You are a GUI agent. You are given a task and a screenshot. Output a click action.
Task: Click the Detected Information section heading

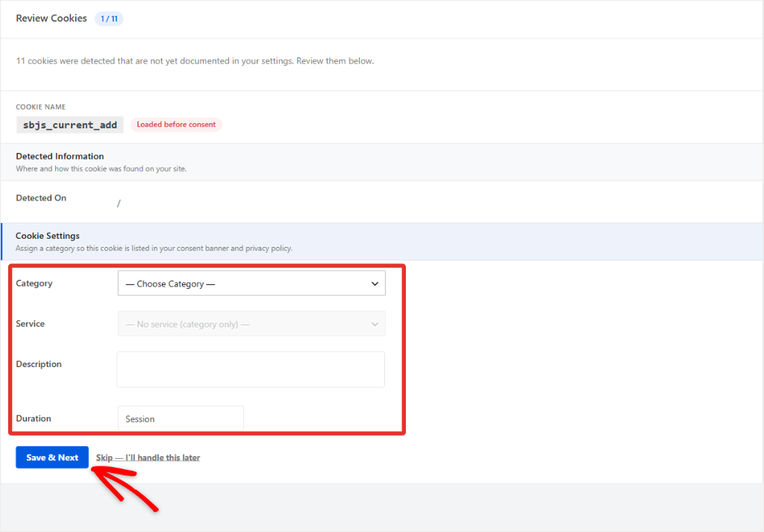[x=60, y=157]
